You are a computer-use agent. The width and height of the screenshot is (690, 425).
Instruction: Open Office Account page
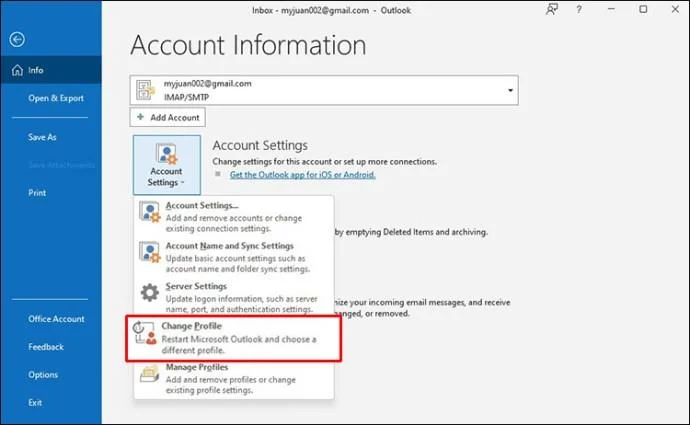coord(56,319)
